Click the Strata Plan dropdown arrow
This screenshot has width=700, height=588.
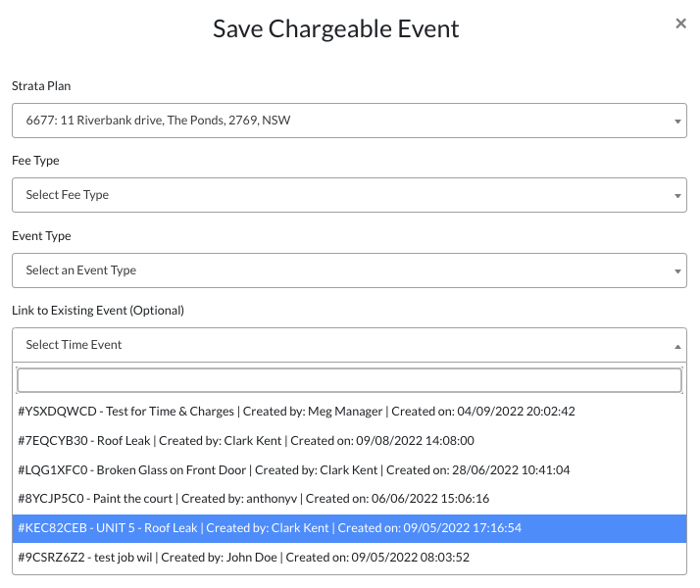click(678, 122)
